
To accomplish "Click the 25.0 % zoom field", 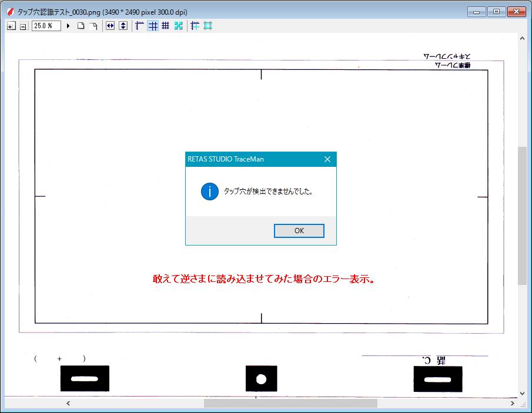I will [46, 26].
